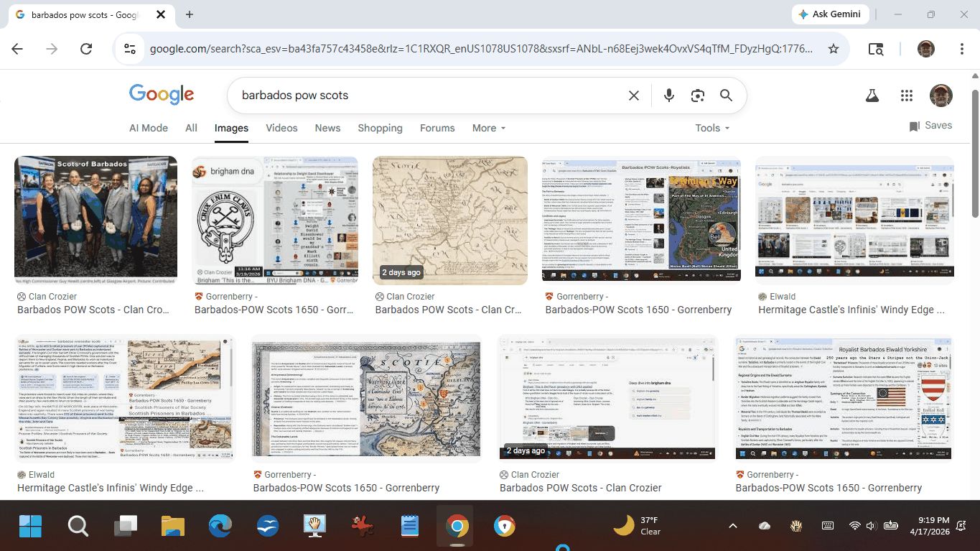This screenshot has height=551, width=980.
Task: Expand the More search filters dropdown
Action: pos(488,128)
